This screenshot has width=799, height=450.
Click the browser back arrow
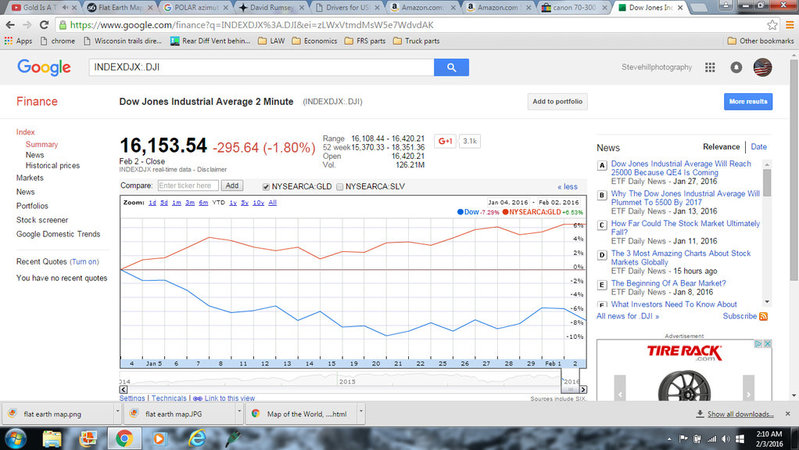(10, 25)
